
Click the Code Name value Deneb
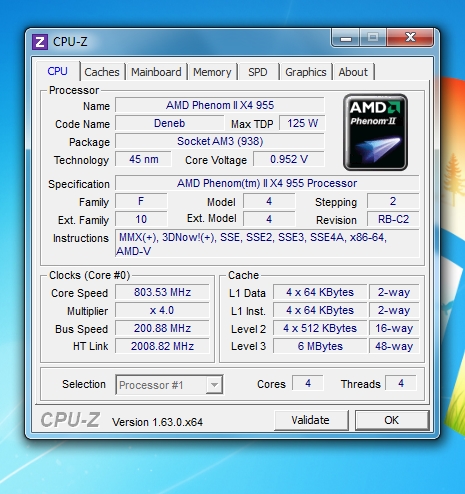(169, 123)
